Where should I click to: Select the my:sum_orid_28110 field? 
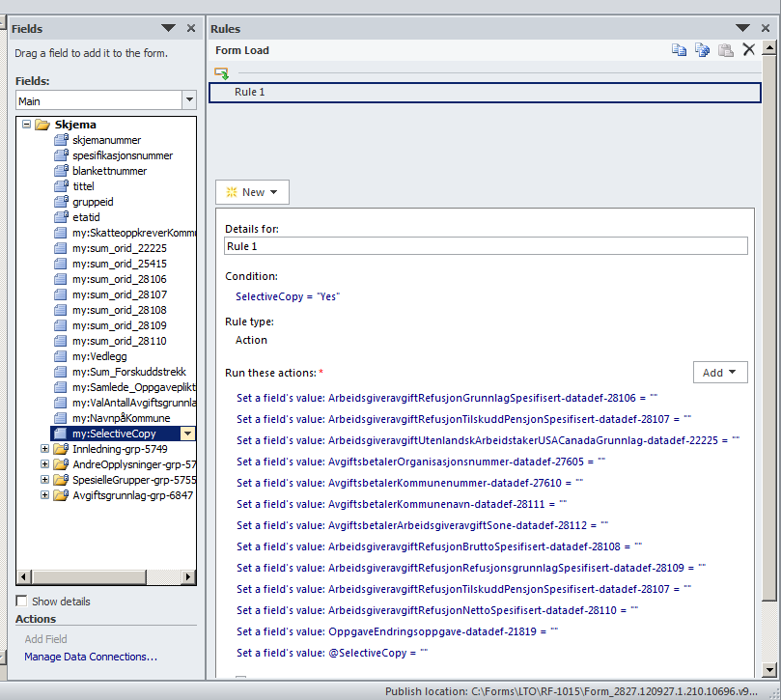coord(120,341)
